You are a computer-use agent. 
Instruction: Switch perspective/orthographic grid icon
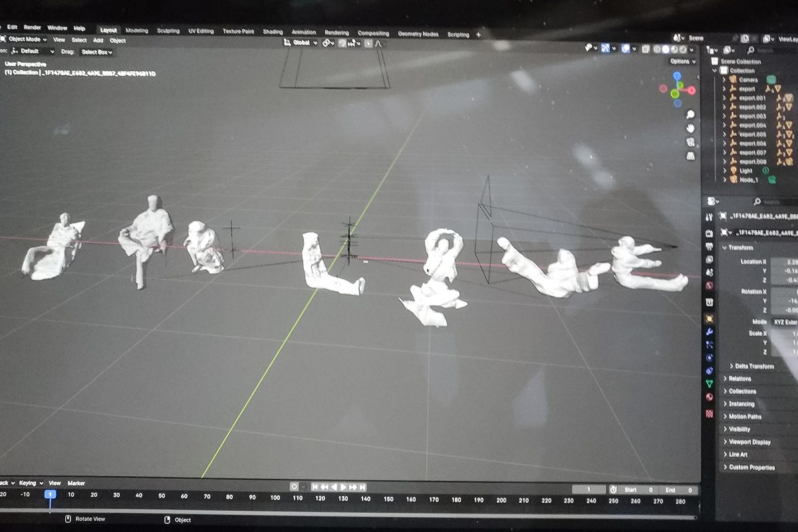tap(691, 156)
